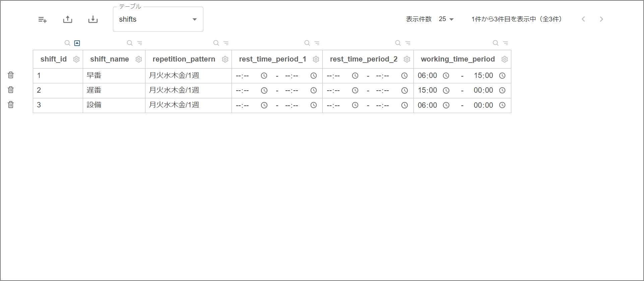Screen dimensions: 644x281
Task: Click sort icon above rest_time_period_1 column
Action: 317,43
